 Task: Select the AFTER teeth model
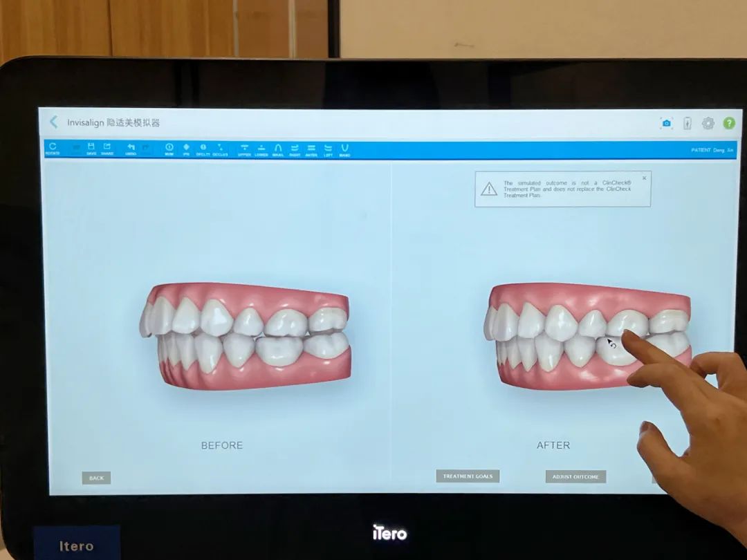click(x=588, y=337)
